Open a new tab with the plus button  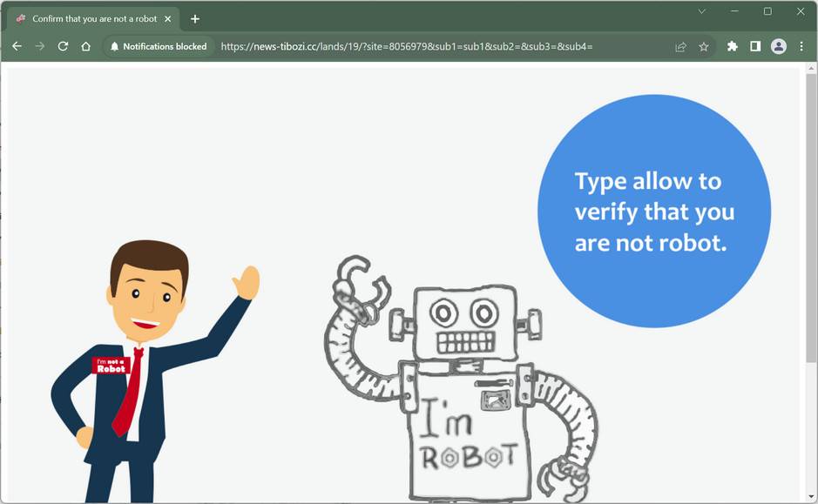pos(195,18)
